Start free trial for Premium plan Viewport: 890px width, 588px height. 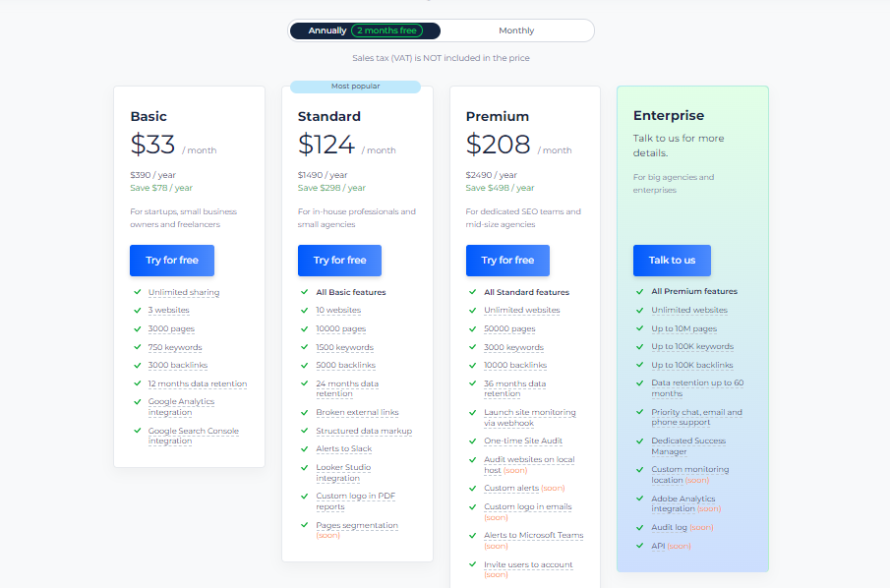[507, 261]
